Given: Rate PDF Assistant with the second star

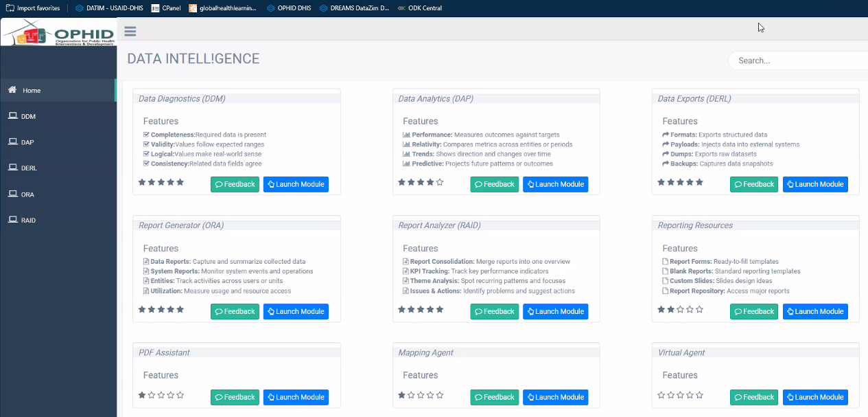Looking at the screenshot, I should coord(152,395).
